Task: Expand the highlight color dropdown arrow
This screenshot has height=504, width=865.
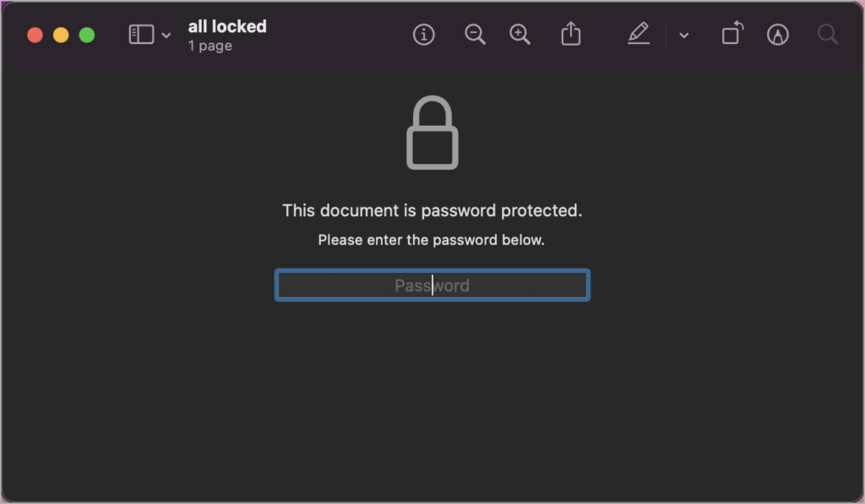Action: point(684,35)
